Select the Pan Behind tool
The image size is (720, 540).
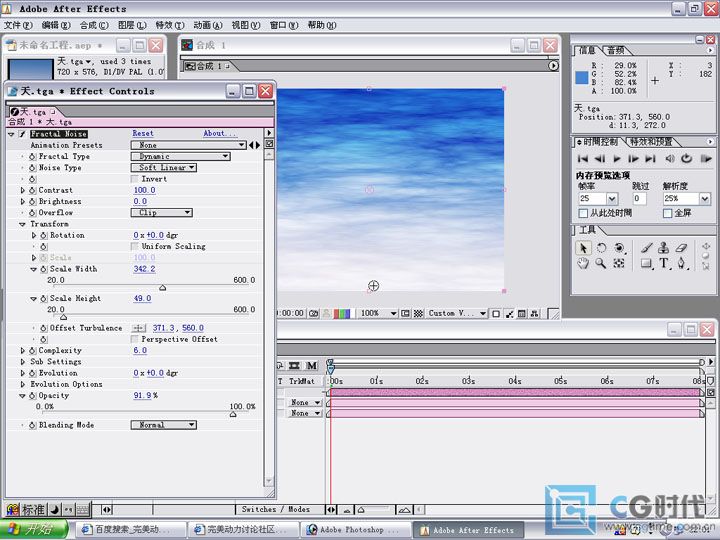(x=619, y=264)
